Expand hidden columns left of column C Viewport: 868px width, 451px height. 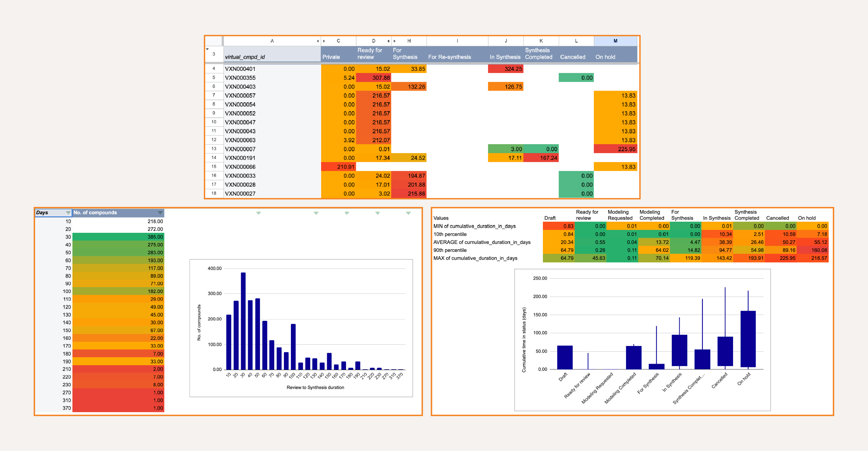tap(324, 41)
